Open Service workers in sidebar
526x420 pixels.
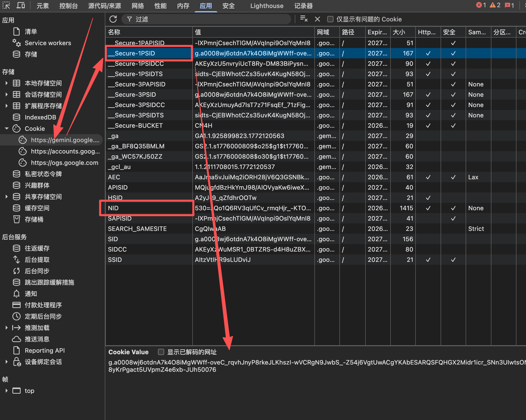click(x=47, y=43)
